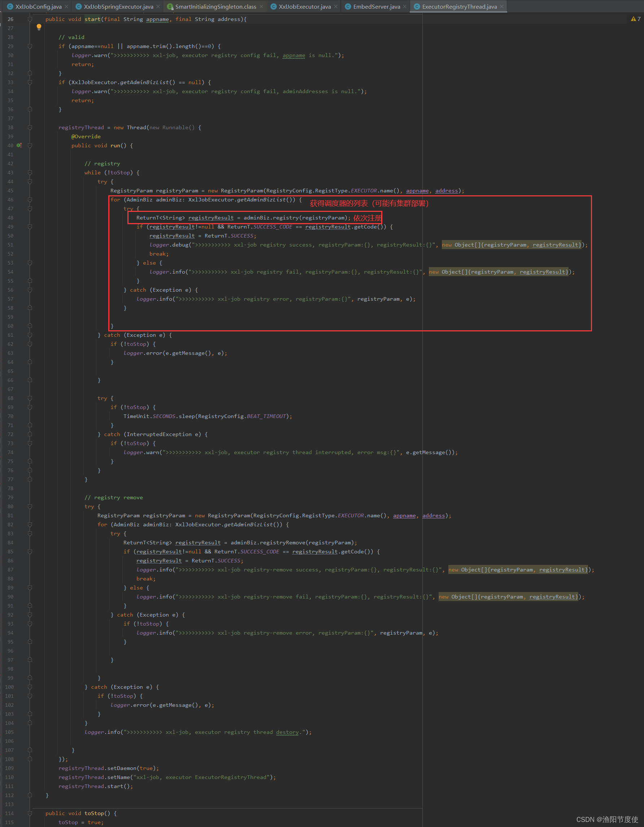The height and width of the screenshot is (827, 644).
Task: Click the class icon on the EmbedServer.java tab
Action: (x=348, y=6)
